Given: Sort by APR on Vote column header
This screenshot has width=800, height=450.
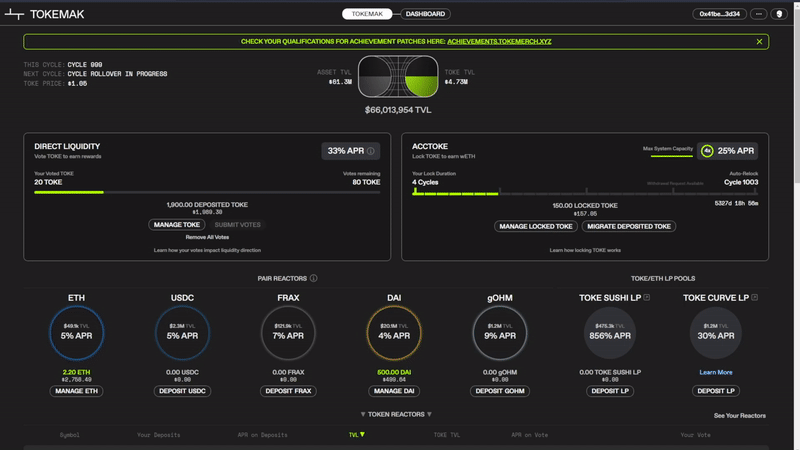Looking at the screenshot, I should pyautogui.click(x=530, y=435).
